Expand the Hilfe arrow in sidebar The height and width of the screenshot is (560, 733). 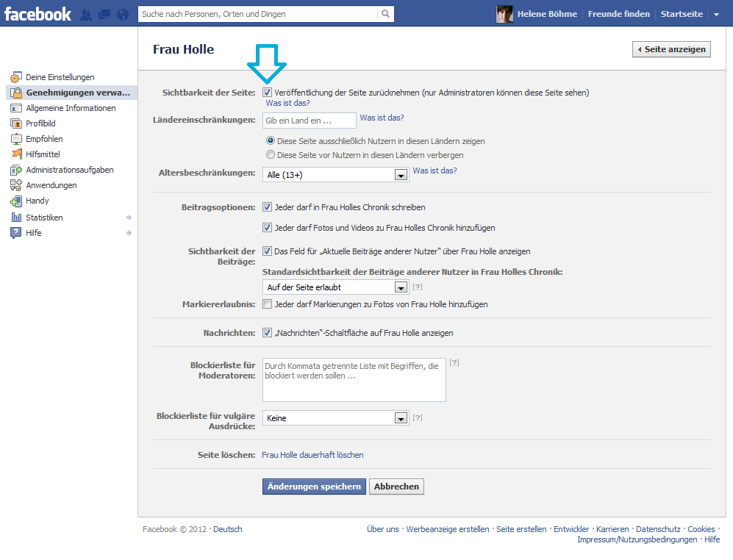(129, 233)
